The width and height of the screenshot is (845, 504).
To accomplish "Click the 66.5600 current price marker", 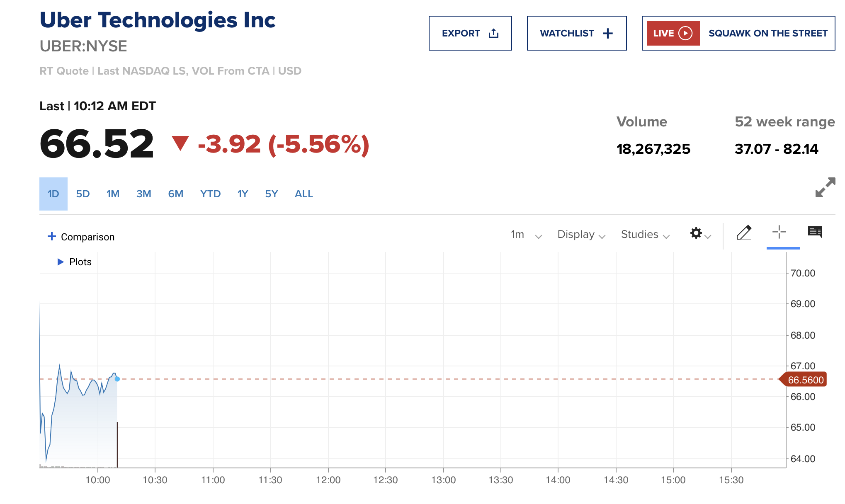I will (805, 380).
